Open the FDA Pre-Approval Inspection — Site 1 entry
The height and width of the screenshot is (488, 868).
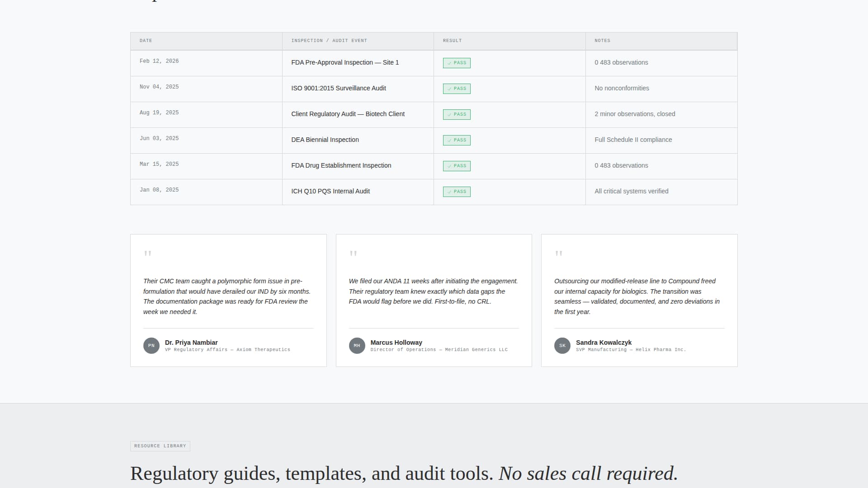click(344, 63)
